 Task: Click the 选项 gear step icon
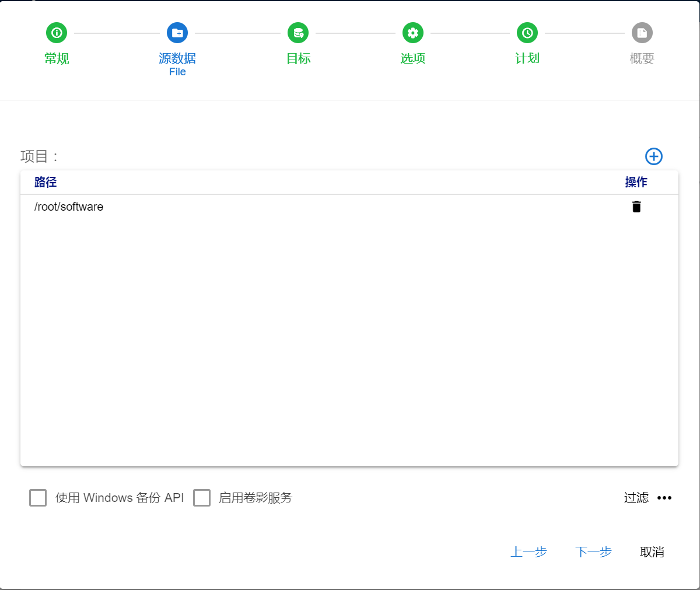413,33
